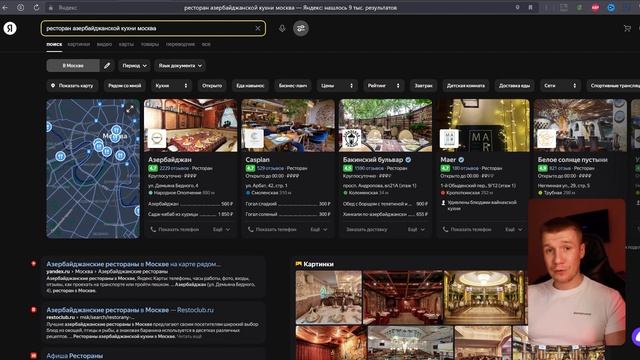Toggle Детская комната filter chip
This screenshot has height=360, width=640.
(466, 86)
